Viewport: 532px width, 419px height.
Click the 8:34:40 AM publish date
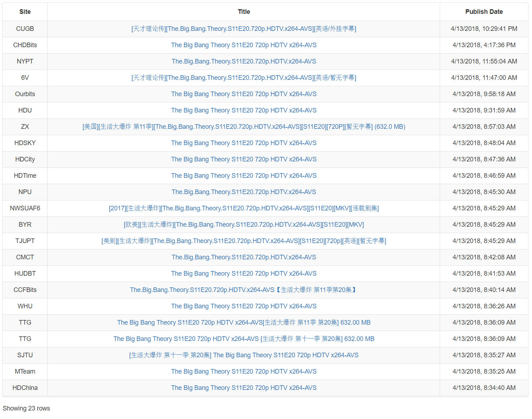[x=484, y=388]
